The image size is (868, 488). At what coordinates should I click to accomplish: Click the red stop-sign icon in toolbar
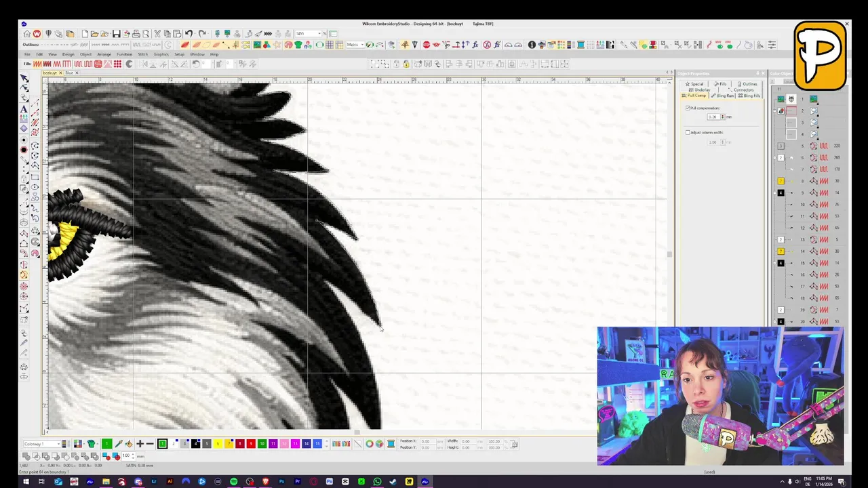coord(427,45)
